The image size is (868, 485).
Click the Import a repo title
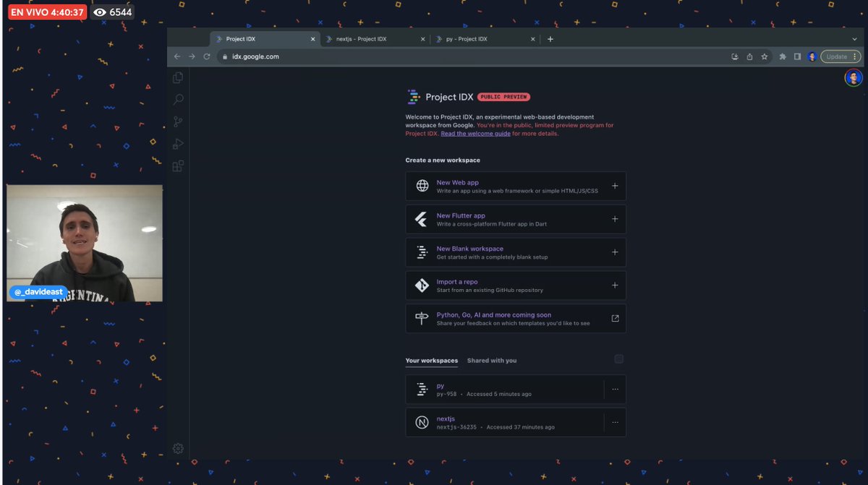click(x=457, y=282)
